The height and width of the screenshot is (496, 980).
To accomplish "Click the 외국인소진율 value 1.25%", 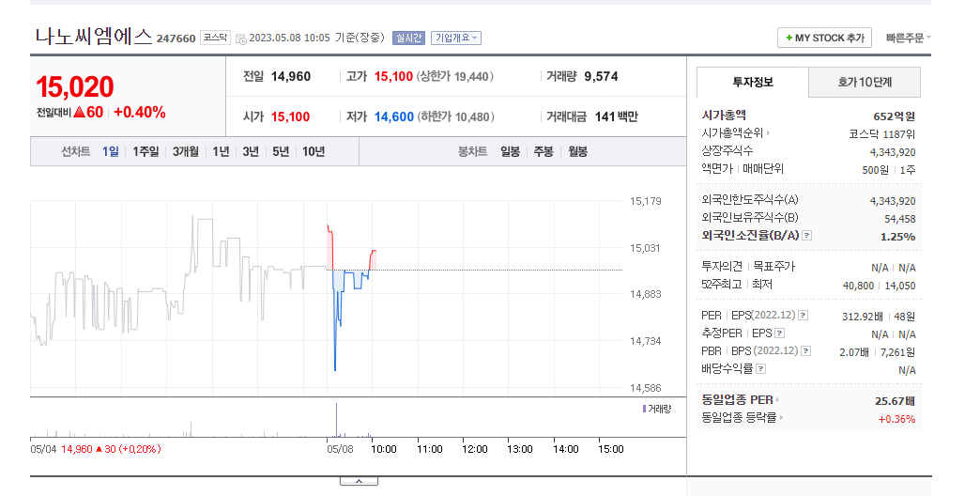I will click(x=898, y=237).
